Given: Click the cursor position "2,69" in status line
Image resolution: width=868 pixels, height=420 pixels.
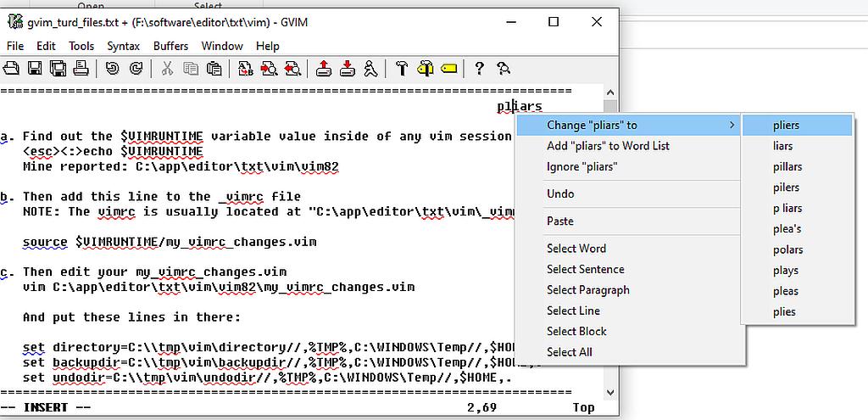Looking at the screenshot, I should coord(481,408).
